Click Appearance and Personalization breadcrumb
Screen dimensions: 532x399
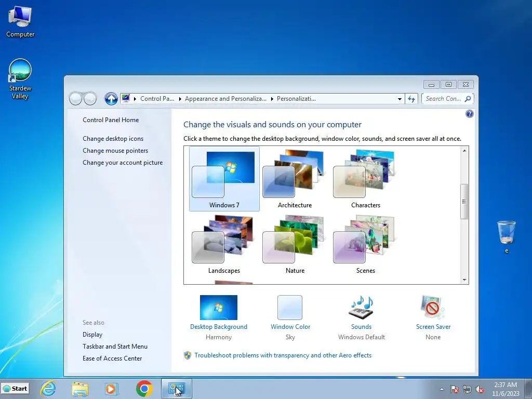click(x=225, y=99)
